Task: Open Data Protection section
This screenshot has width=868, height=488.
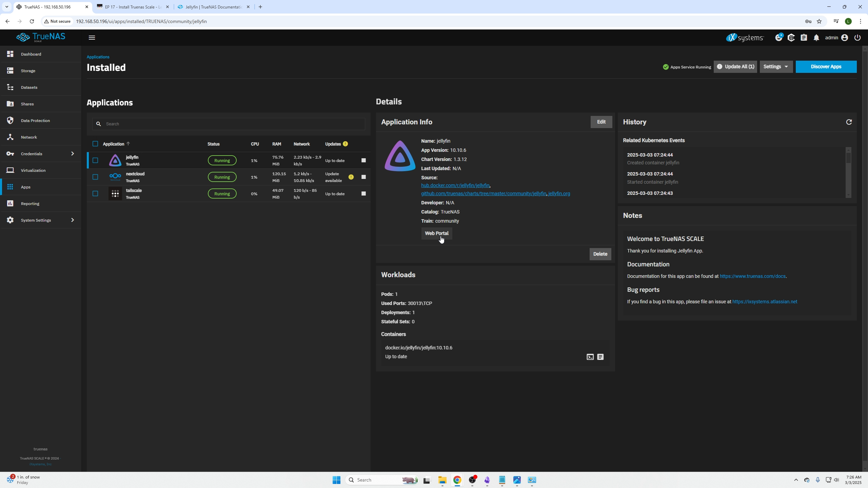Action: [x=41, y=121]
